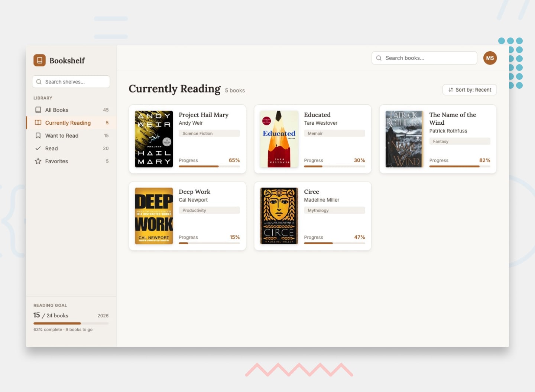
Task: Click The Name of the Wind progress bar
Action: [460, 166]
